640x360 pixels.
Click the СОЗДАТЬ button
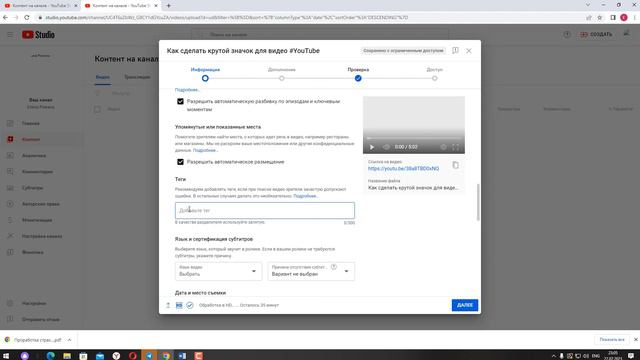coord(596,35)
